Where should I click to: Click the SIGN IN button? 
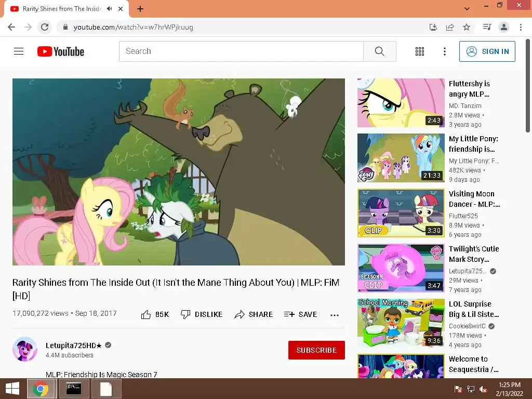[x=487, y=51]
